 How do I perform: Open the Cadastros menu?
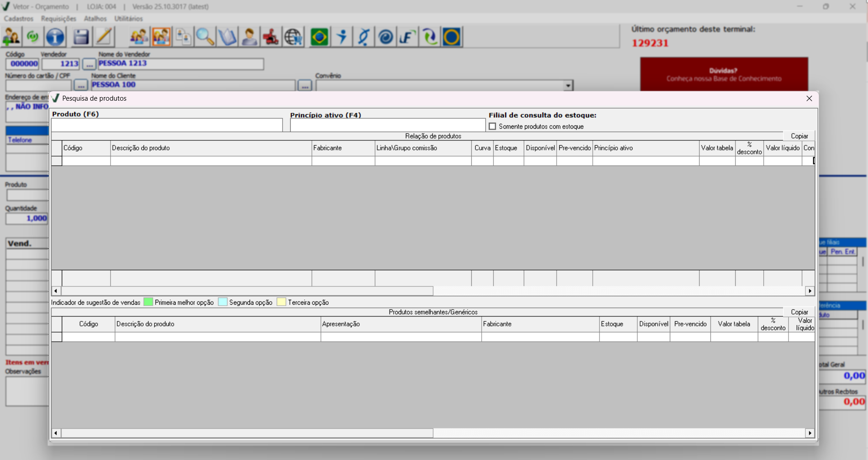(19, 19)
